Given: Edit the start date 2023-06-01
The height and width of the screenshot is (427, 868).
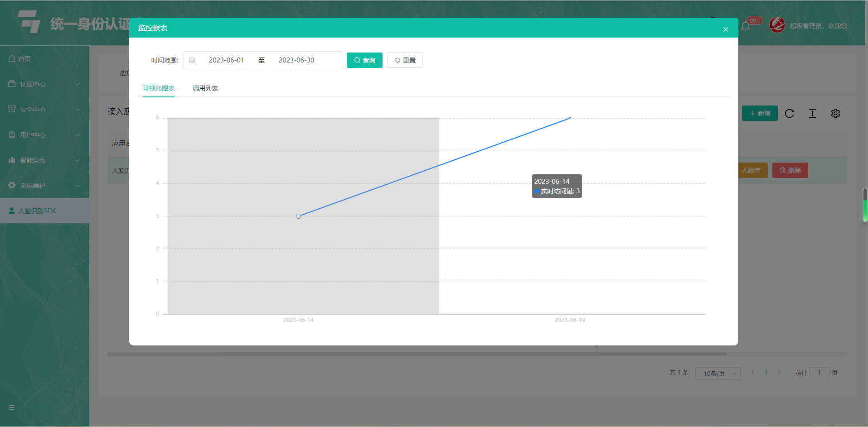Looking at the screenshot, I should pyautogui.click(x=226, y=60).
